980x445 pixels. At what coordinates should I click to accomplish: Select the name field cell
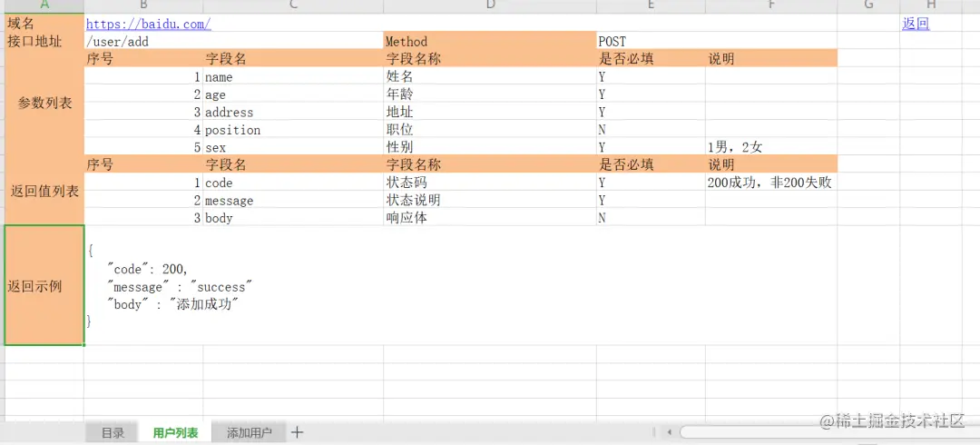point(293,77)
